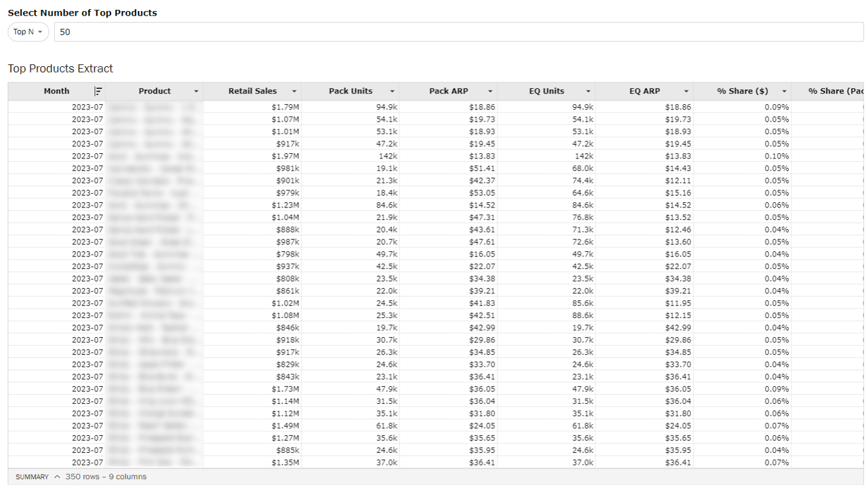Expand the Summary bar caret
Viewport: 868px width, 485px height.
pyautogui.click(x=57, y=476)
